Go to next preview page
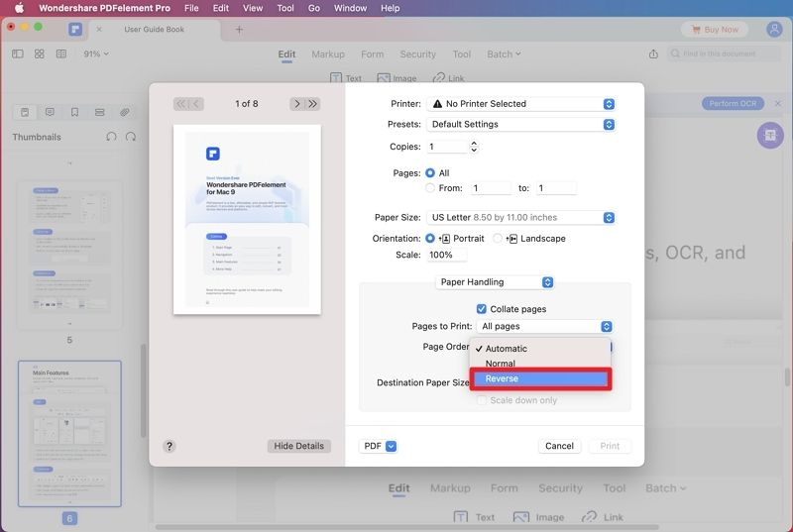 [x=297, y=104]
